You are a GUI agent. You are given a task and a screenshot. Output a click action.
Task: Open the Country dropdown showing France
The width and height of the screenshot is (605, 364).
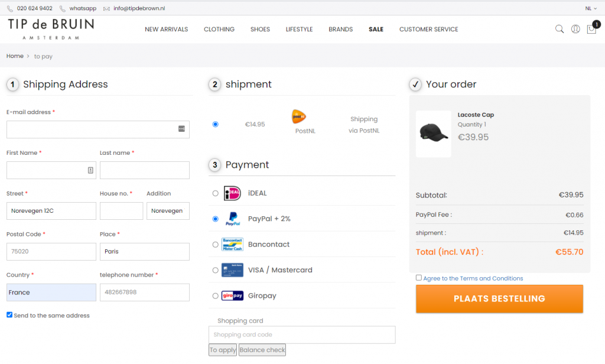coord(51,292)
